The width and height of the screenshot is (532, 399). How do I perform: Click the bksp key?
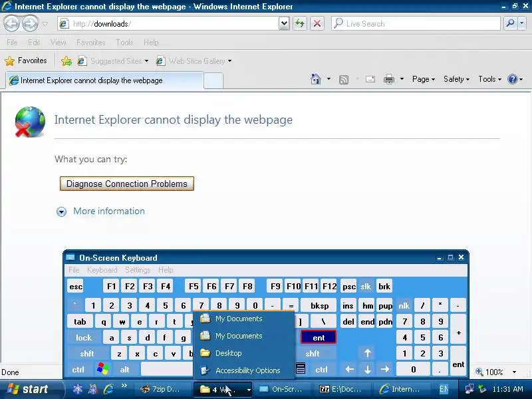coord(319,306)
